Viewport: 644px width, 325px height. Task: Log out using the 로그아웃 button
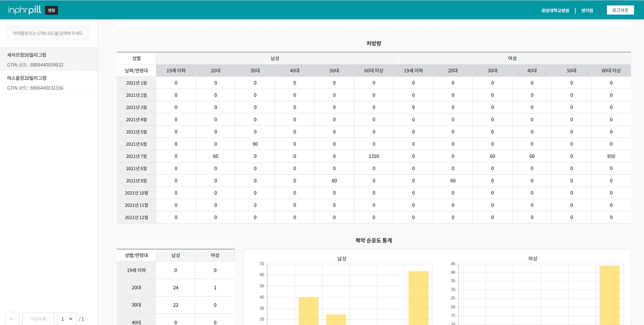pyautogui.click(x=620, y=10)
